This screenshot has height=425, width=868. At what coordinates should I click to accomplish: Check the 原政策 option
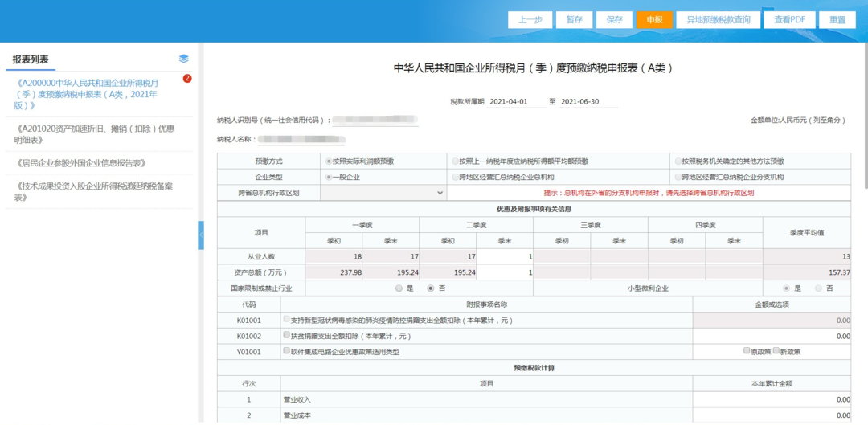[x=747, y=350]
